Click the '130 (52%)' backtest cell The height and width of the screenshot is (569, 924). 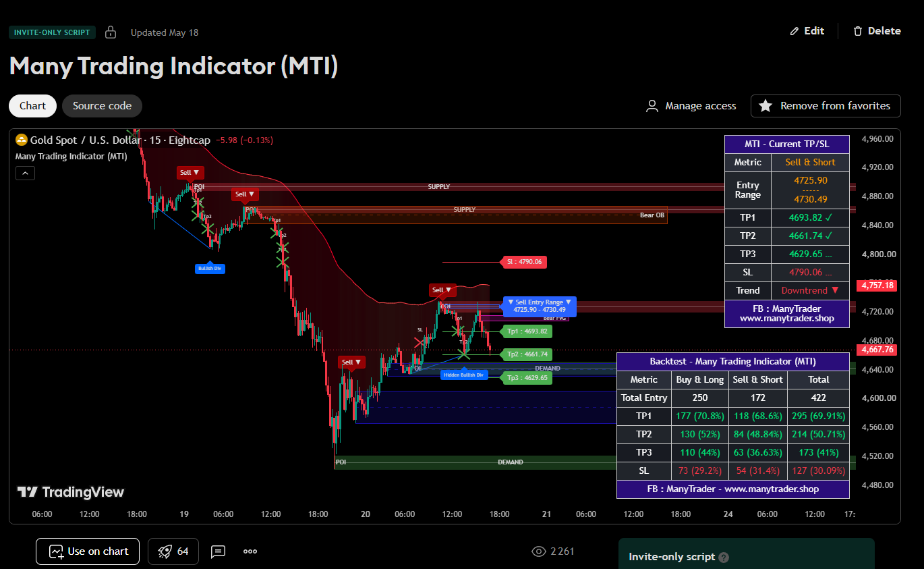(x=700, y=435)
